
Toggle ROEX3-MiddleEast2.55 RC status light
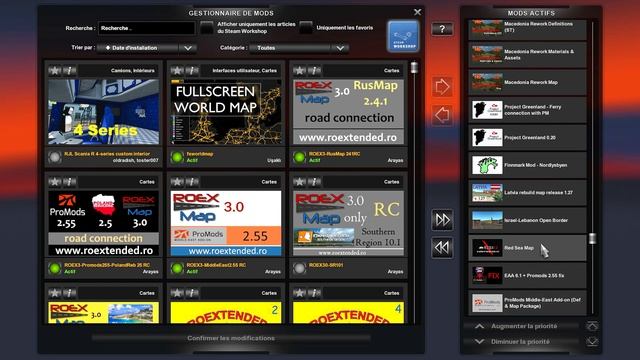177,268
